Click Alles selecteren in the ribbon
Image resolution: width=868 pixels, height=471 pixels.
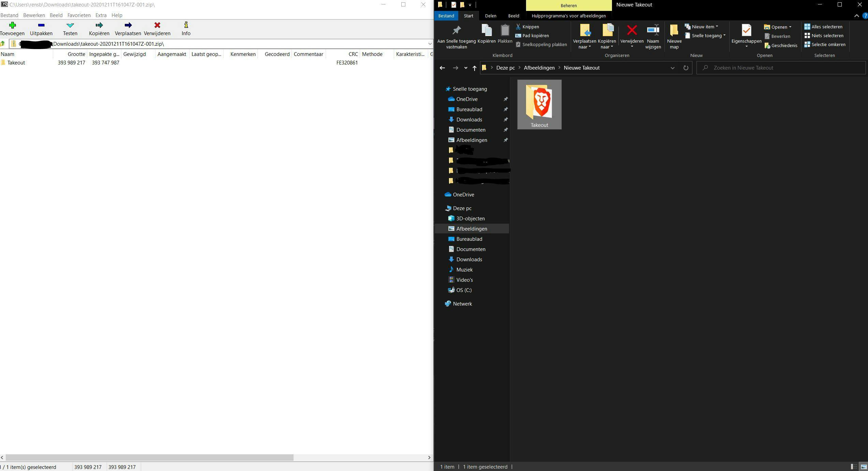tap(823, 27)
